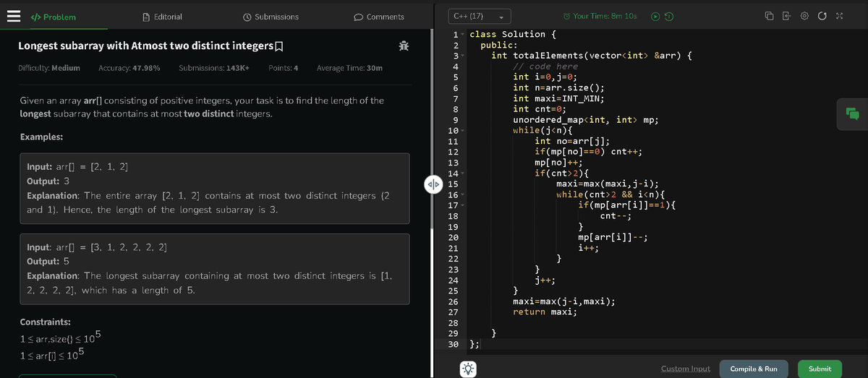Click the 'Output: 3' text
The height and width of the screenshot is (378, 868).
48,181
